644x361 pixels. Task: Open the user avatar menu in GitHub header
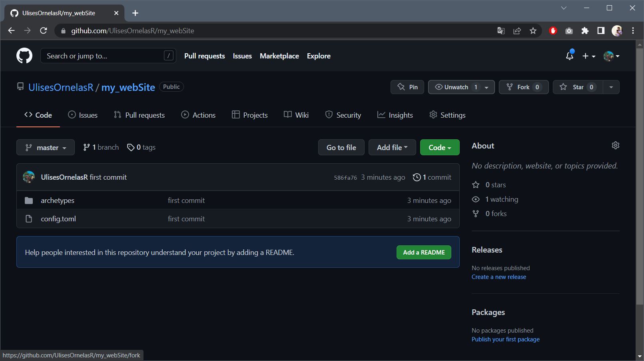coord(611,56)
